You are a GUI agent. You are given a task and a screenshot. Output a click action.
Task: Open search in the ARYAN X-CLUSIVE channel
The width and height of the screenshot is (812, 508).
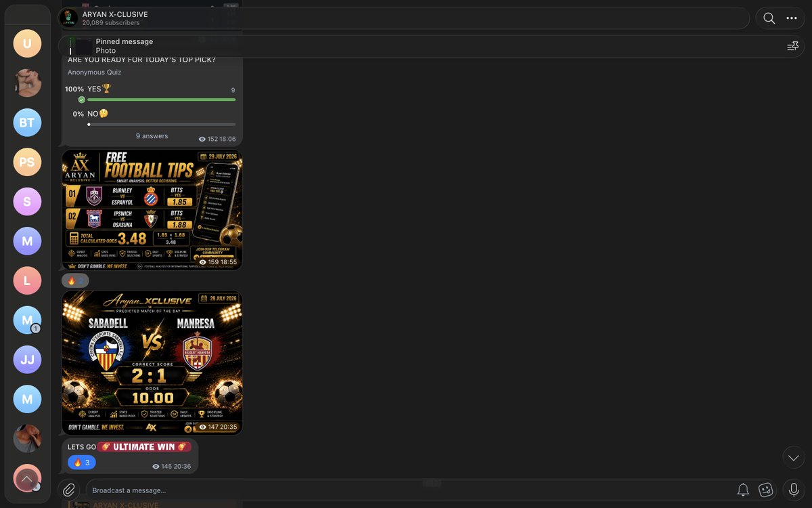769,18
